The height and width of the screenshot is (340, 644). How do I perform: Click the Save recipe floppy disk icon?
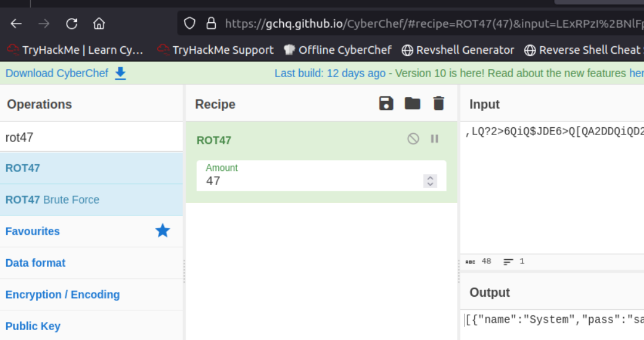point(386,104)
